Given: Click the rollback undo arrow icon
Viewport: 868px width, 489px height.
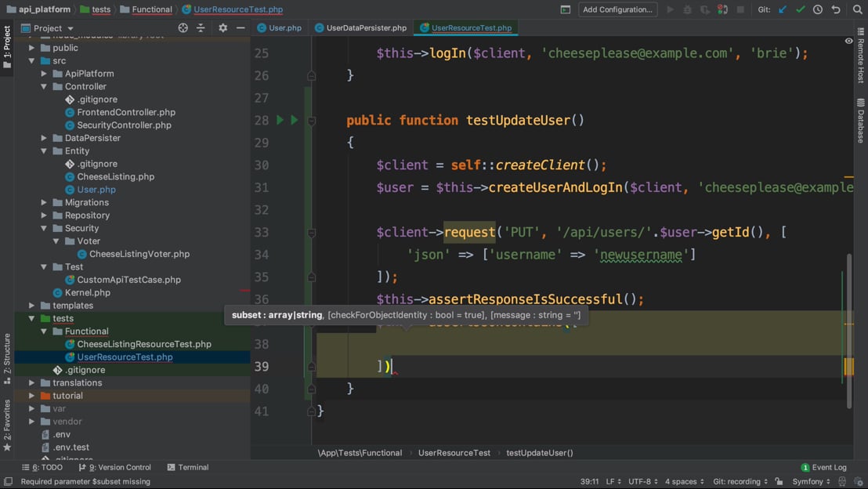Looking at the screenshot, I should (x=836, y=9).
